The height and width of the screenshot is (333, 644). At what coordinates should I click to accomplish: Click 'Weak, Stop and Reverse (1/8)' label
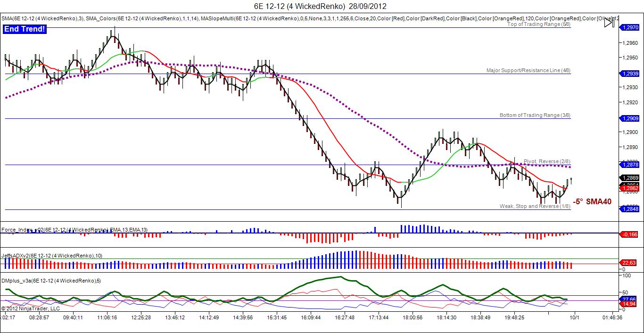(535, 206)
